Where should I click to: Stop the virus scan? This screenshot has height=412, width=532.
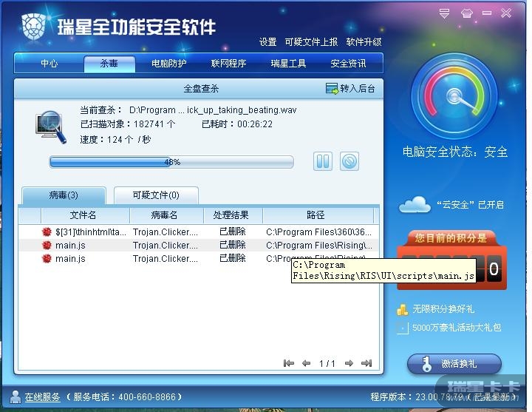point(349,161)
